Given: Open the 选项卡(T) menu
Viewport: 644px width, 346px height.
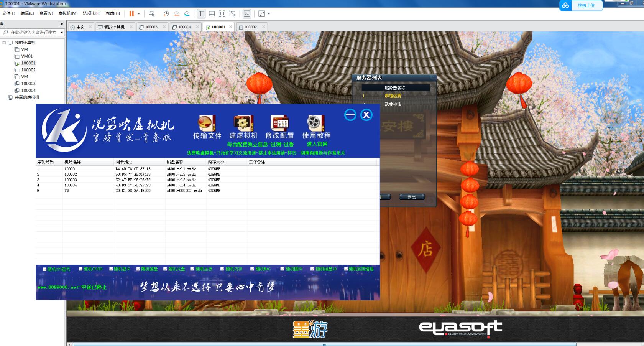Looking at the screenshot, I should point(92,13).
